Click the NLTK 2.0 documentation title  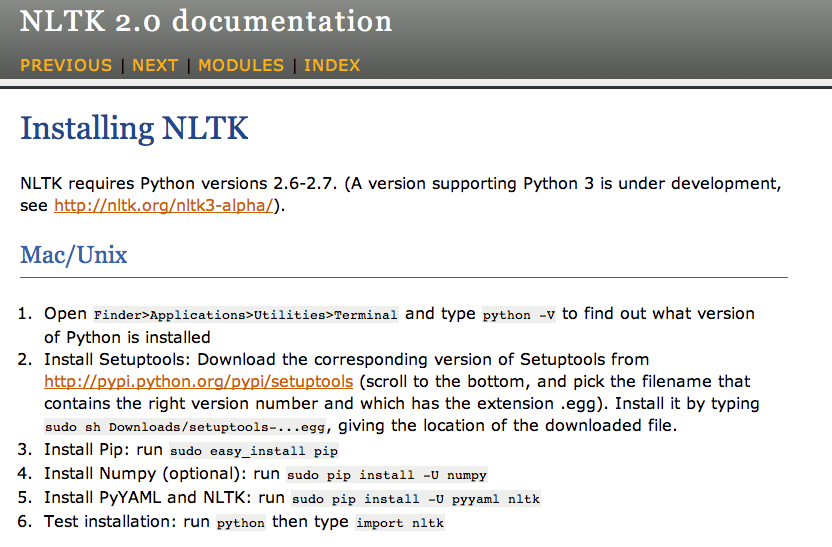(206, 22)
